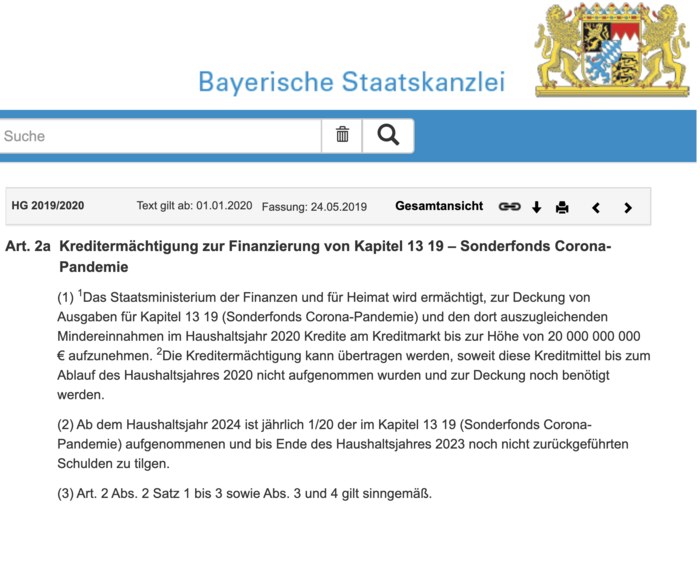Download document with the down arrow icon
Screen dimensions: 700x564
(537, 207)
